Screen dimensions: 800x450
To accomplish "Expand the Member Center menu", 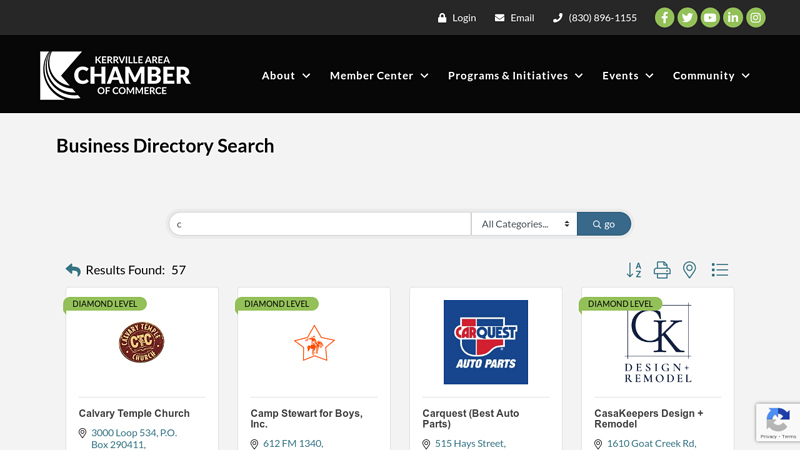I will (x=379, y=76).
